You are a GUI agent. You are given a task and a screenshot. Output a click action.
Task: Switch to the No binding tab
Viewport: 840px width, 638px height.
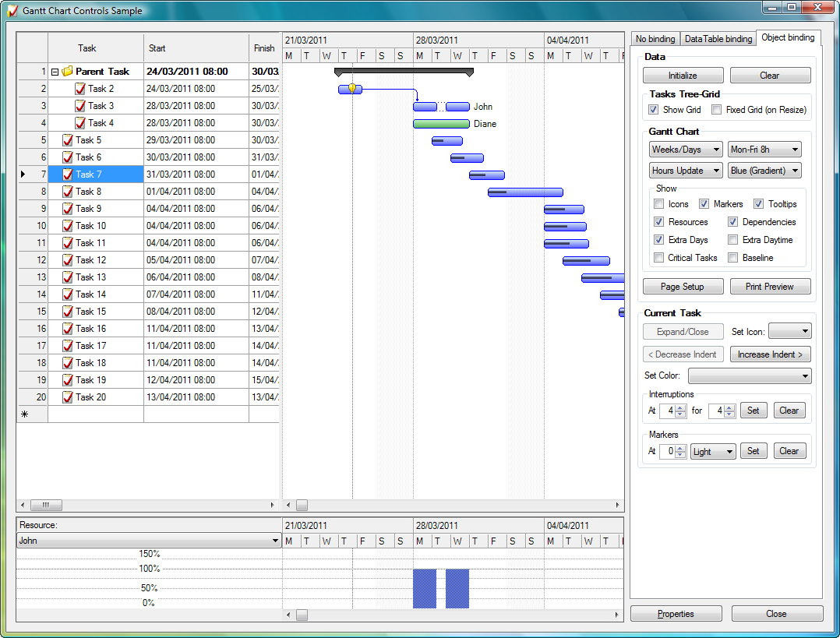pyautogui.click(x=655, y=37)
